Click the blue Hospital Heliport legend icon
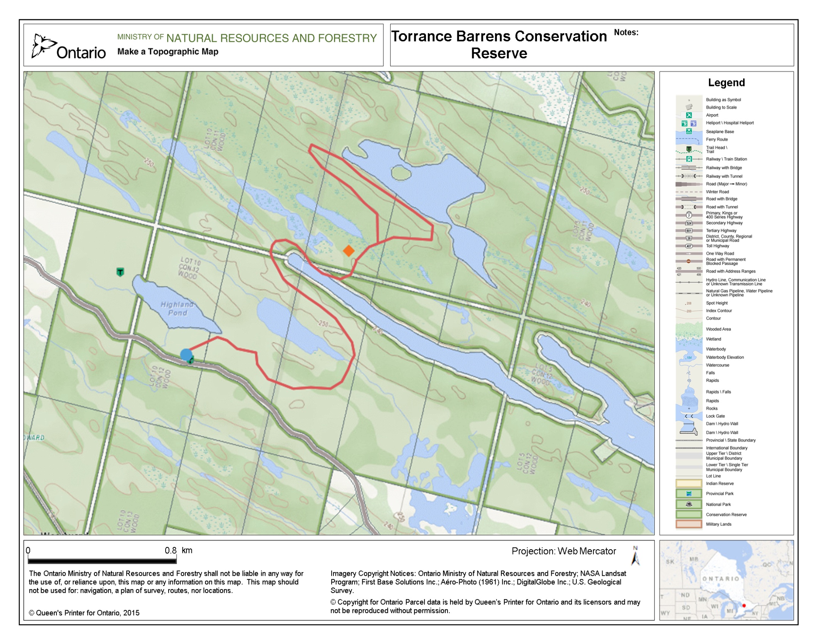 pyautogui.click(x=693, y=123)
